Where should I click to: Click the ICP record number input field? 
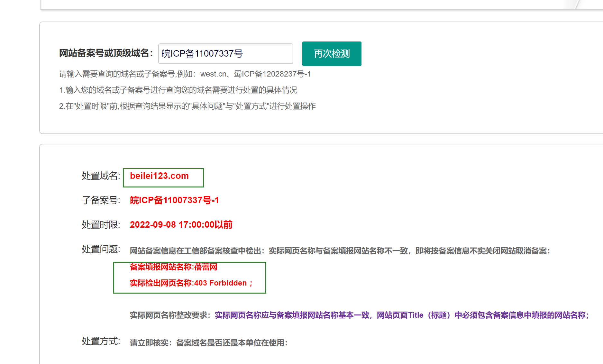[x=225, y=54]
